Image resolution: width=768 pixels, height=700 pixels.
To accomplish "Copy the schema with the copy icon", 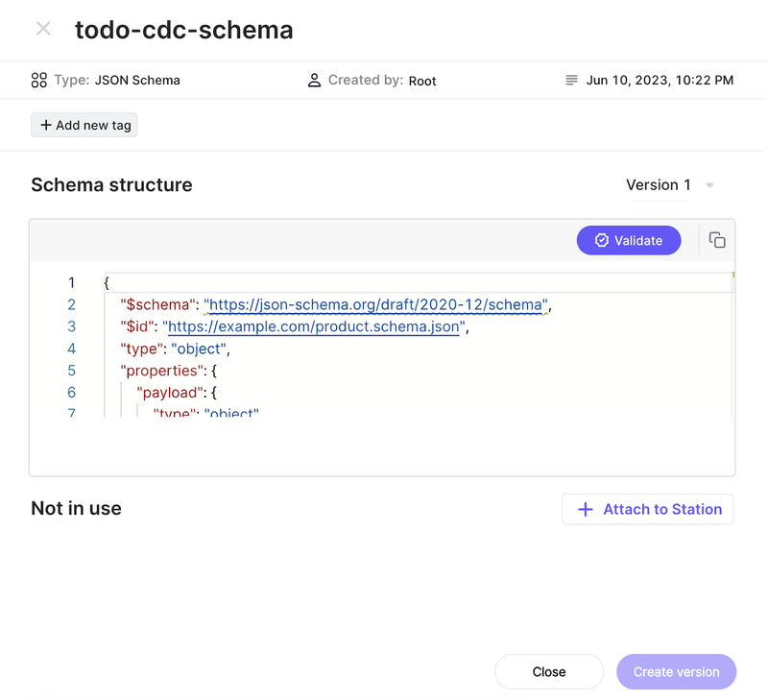I will pyautogui.click(x=717, y=240).
